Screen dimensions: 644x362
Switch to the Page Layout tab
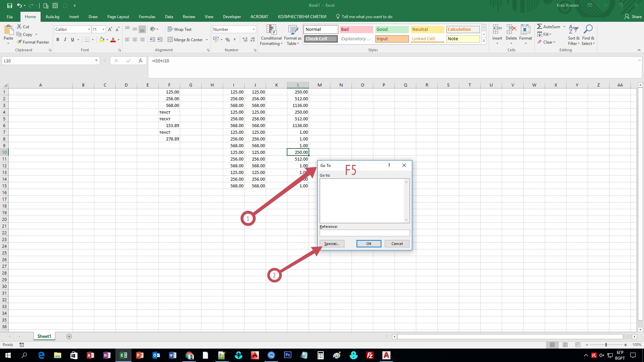click(x=118, y=16)
